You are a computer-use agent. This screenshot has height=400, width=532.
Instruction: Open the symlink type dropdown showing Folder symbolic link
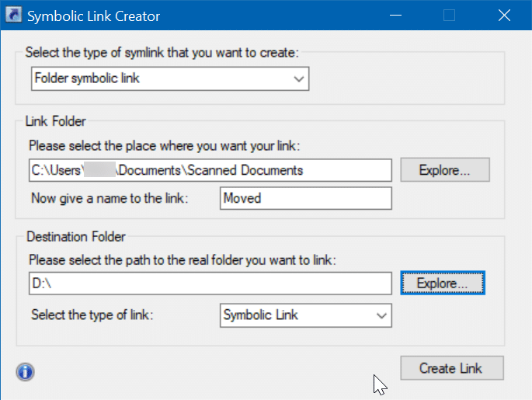click(x=170, y=78)
